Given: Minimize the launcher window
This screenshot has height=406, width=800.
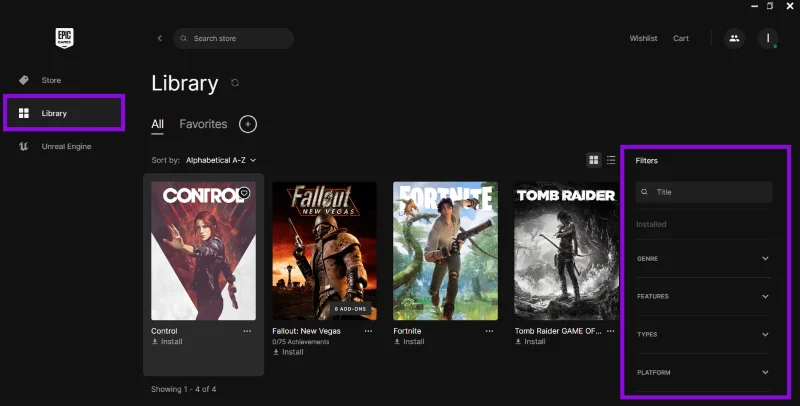Looking at the screenshot, I should tap(755, 6).
